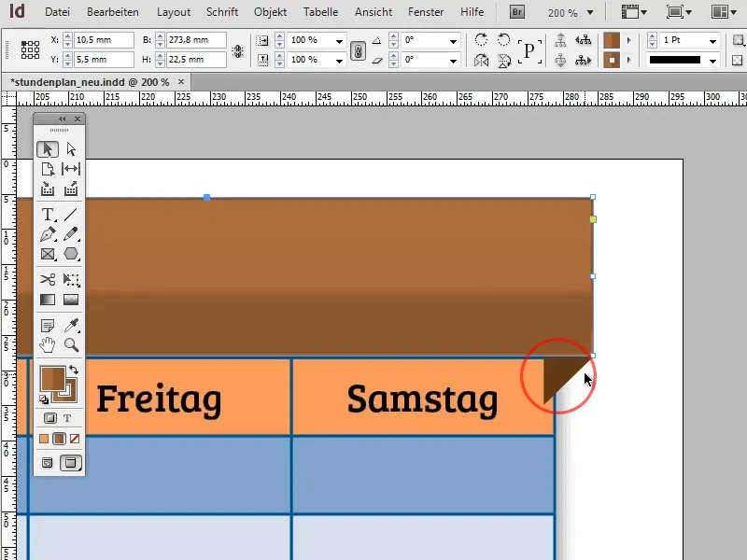Select the Pencil tool
This screenshot has width=747, height=560.
click(71, 234)
